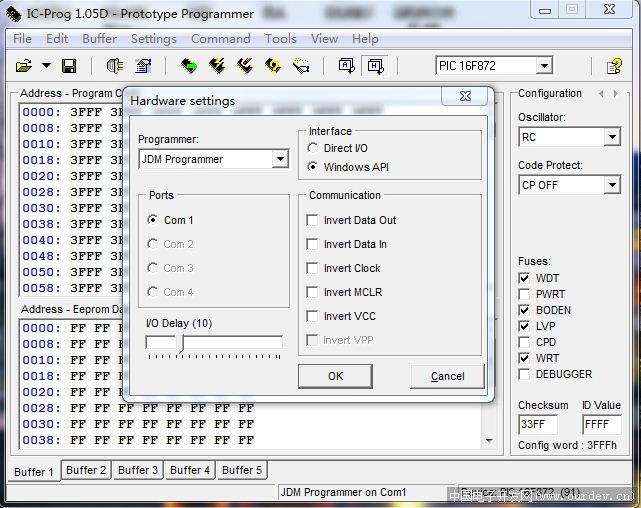Open the Programmer type dropdown
641x508 pixels.
pyautogui.click(x=280, y=159)
